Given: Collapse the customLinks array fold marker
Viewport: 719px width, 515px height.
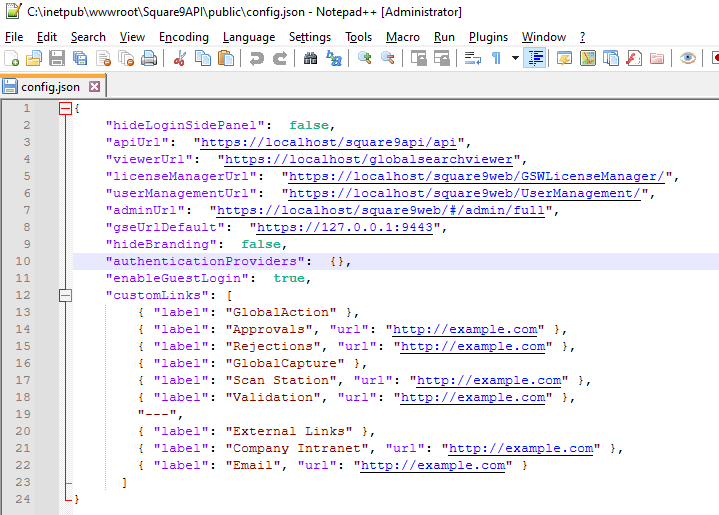Looking at the screenshot, I should pos(66,295).
